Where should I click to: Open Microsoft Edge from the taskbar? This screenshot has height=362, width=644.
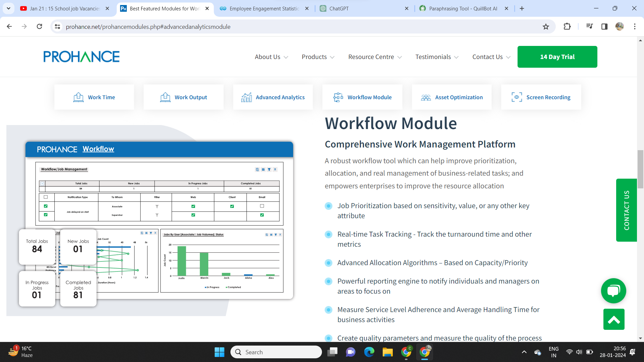(369, 352)
